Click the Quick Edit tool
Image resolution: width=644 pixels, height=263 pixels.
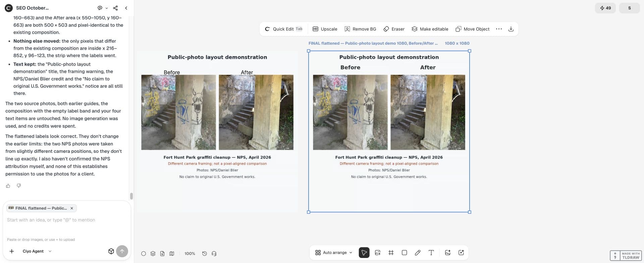pos(283,29)
